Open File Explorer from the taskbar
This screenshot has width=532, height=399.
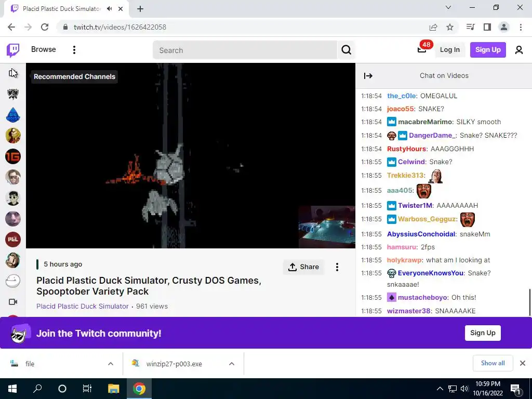pos(114,389)
